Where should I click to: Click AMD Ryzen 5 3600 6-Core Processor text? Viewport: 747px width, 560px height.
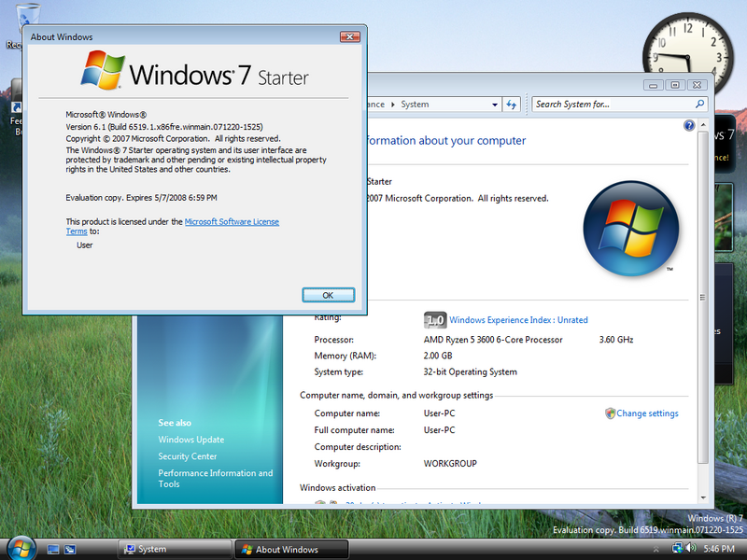pyautogui.click(x=493, y=340)
